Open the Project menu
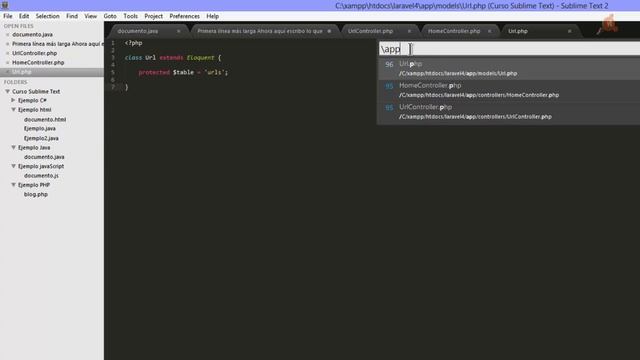This screenshot has width=640, height=360. 153,16
